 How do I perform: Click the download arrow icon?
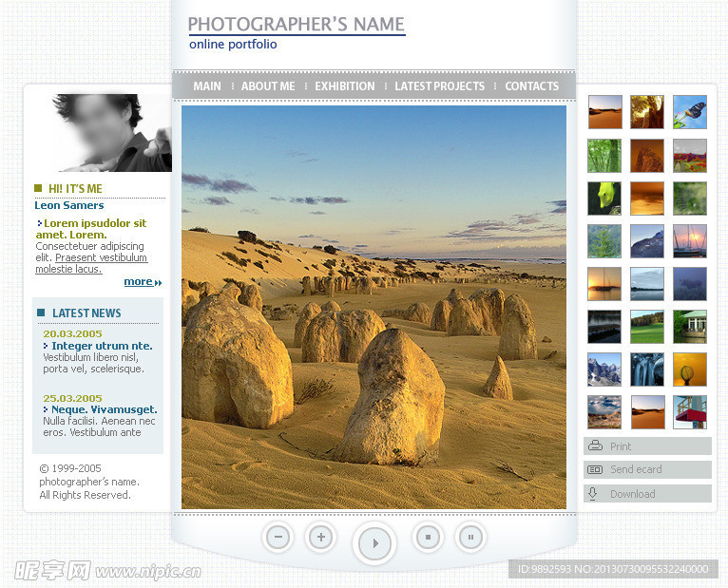tap(592, 493)
